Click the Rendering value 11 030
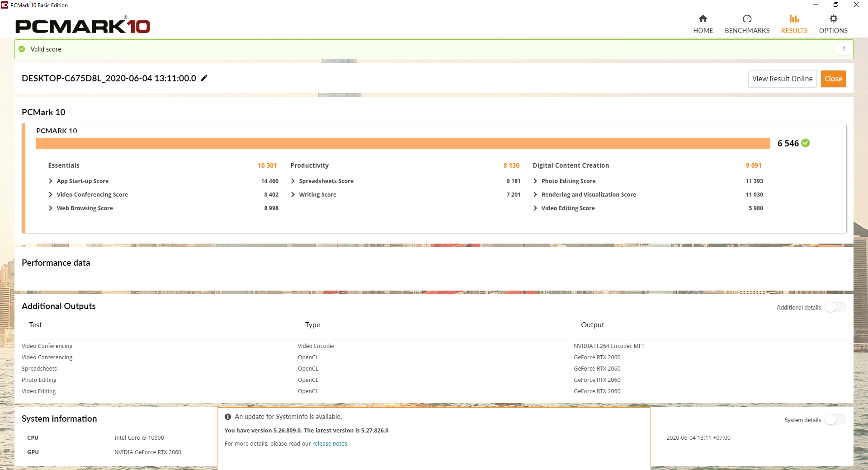868x470 pixels. (754, 194)
